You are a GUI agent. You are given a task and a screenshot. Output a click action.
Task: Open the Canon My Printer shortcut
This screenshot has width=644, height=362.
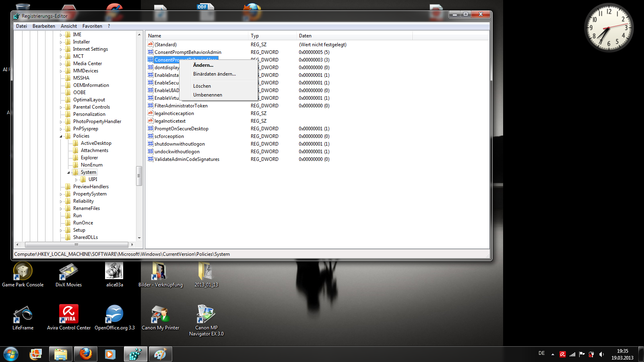point(160,317)
